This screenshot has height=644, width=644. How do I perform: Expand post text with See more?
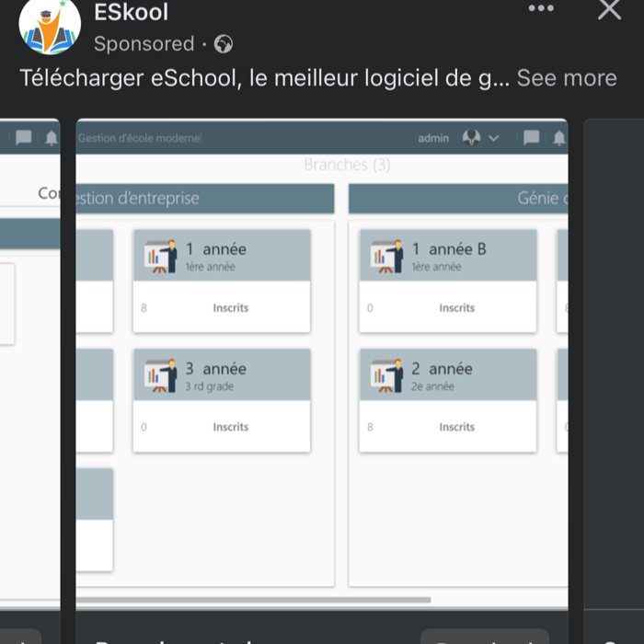tap(567, 77)
